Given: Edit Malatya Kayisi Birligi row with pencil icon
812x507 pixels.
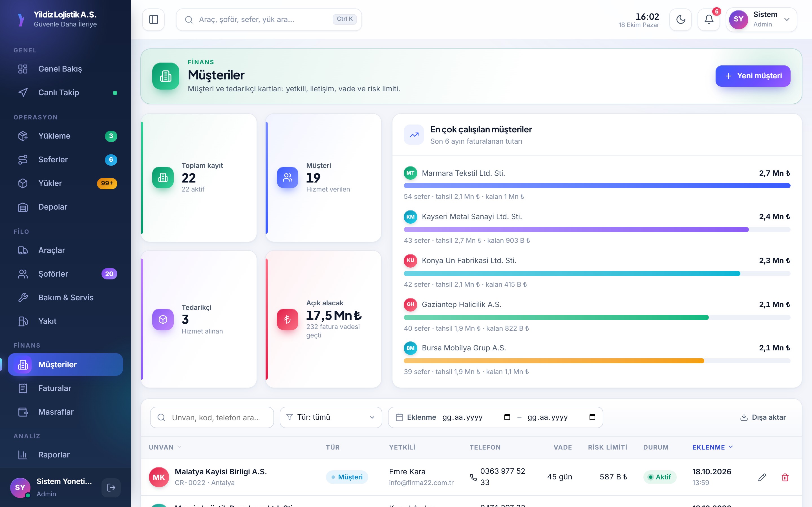Looking at the screenshot, I should point(762,477).
